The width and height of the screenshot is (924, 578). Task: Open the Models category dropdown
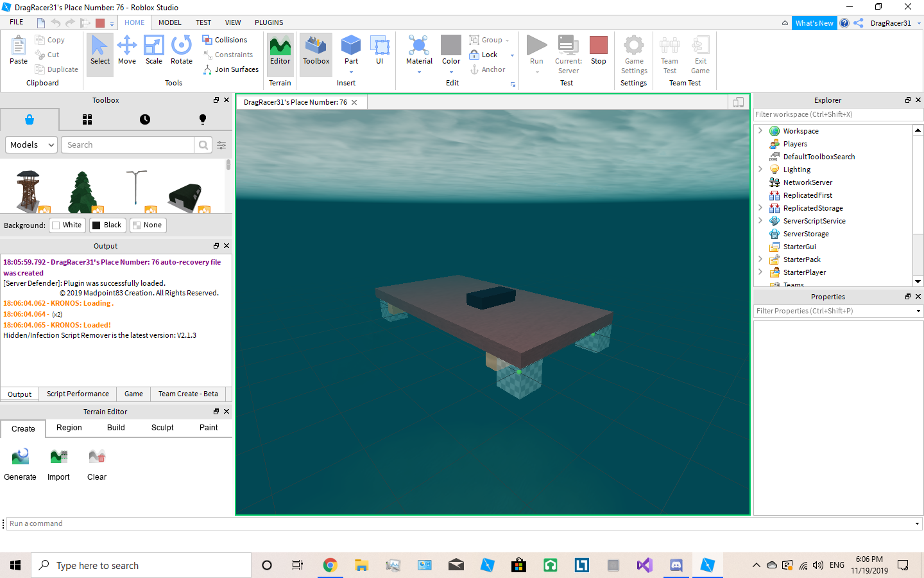point(32,145)
